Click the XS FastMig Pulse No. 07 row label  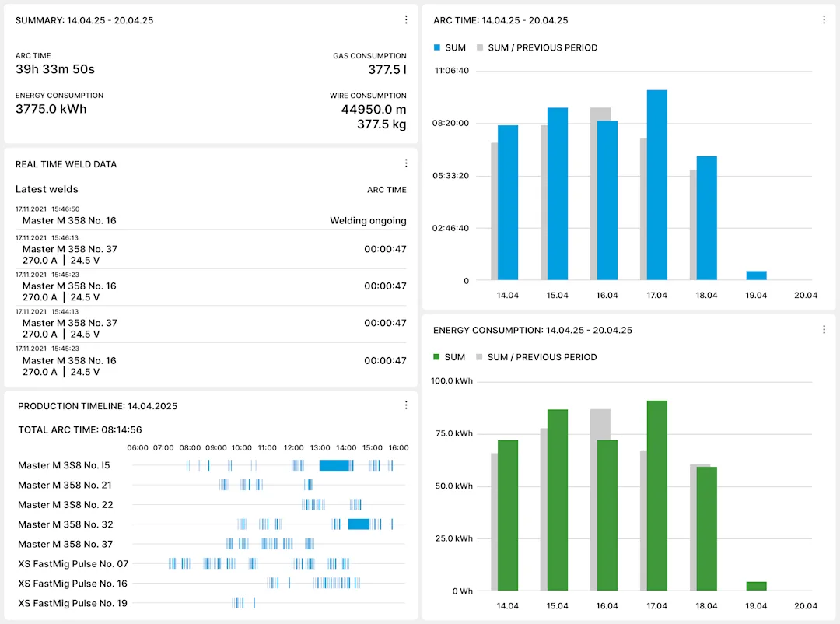(72, 563)
